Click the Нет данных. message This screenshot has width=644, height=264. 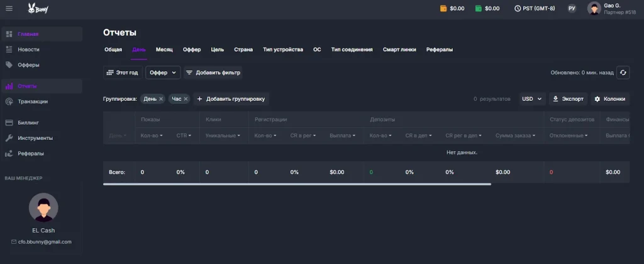click(462, 152)
